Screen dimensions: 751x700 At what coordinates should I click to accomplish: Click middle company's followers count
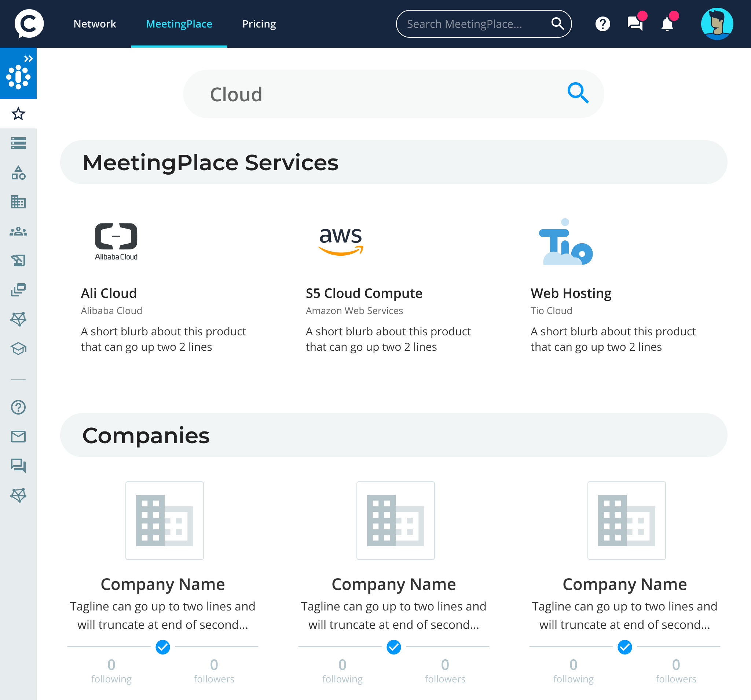pyautogui.click(x=445, y=671)
